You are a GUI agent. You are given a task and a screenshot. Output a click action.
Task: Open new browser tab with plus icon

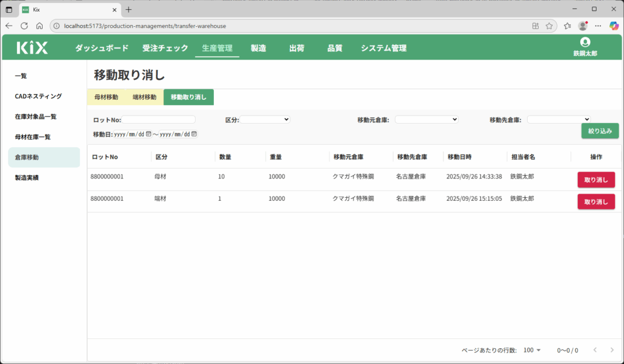(129, 9)
